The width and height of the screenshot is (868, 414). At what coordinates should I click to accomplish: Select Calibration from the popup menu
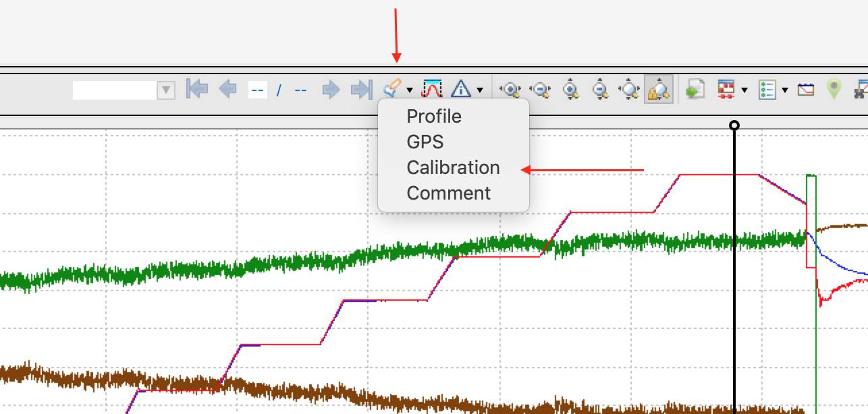[453, 167]
